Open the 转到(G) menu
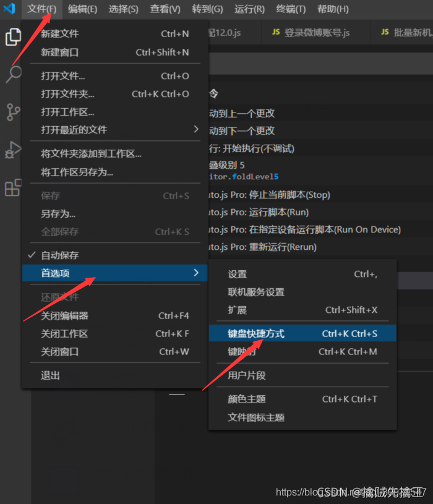This screenshot has width=433, height=504. [x=207, y=9]
